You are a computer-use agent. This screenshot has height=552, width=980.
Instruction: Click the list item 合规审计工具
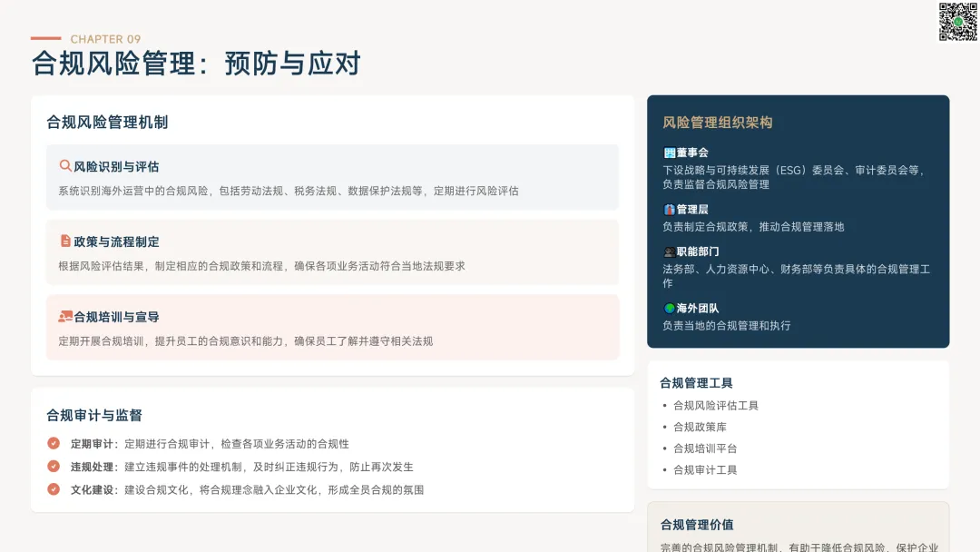(705, 470)
